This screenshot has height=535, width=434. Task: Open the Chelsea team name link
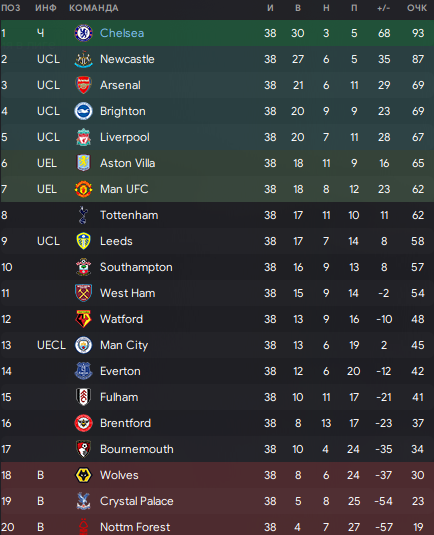(122, 33)
